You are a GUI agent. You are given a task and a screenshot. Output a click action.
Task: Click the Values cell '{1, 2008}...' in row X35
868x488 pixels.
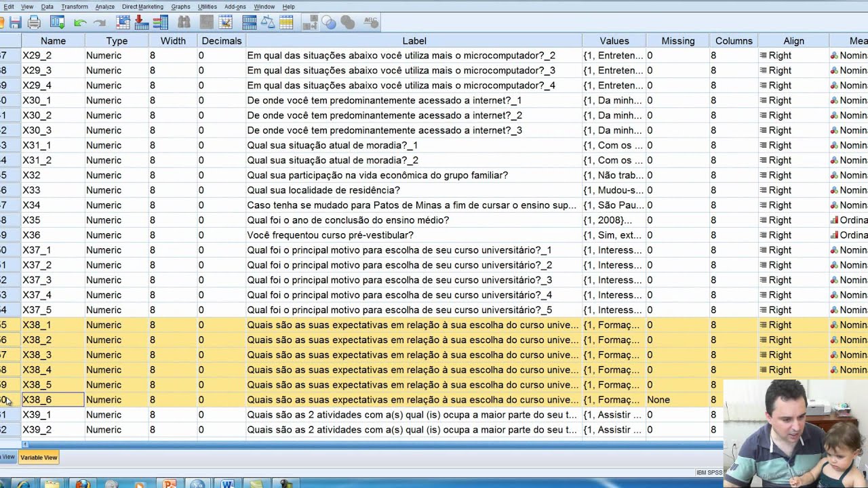[614, 220]
